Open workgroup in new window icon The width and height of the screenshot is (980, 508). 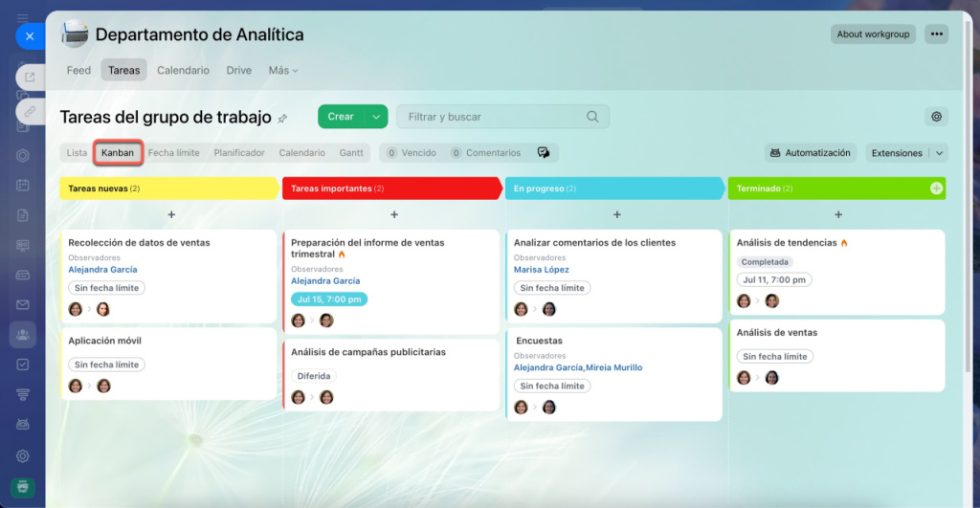30,77
